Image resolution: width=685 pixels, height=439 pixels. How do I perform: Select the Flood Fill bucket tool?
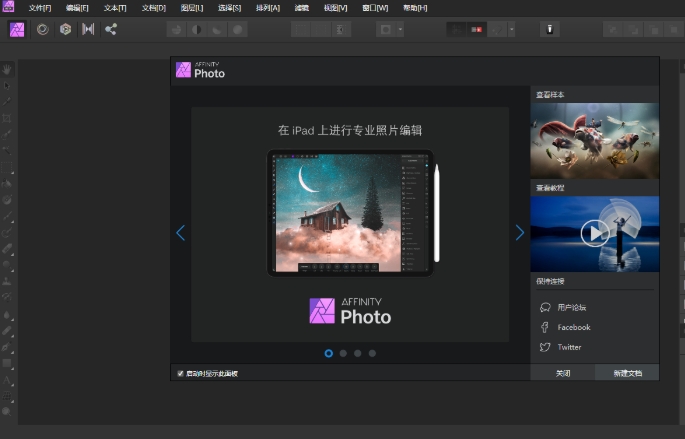pos(7,183)
